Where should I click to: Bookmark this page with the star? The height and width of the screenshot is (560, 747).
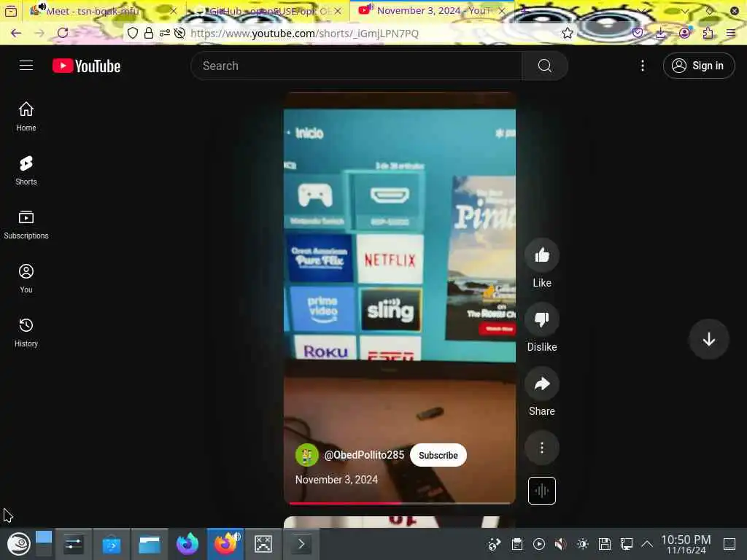coord(567,33)
